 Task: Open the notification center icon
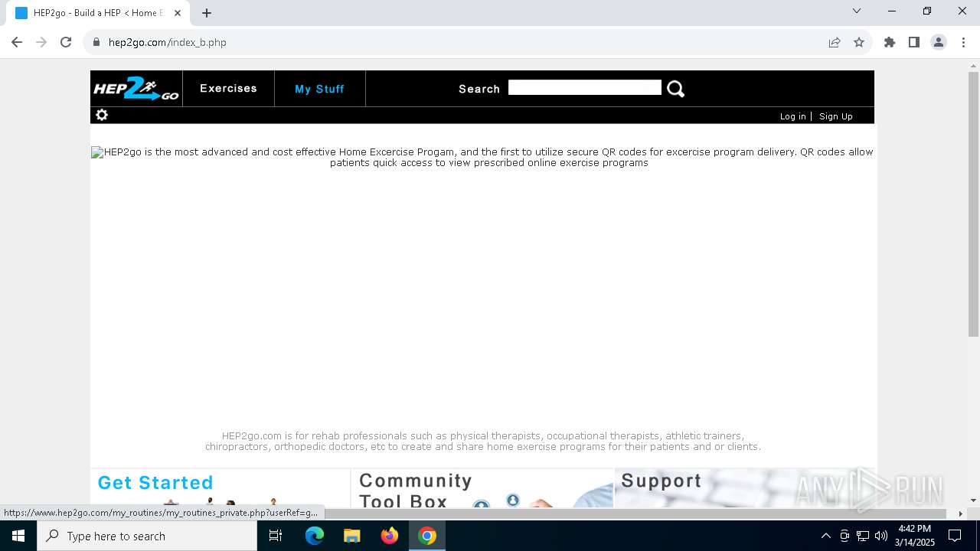click(x=955, y=536)
